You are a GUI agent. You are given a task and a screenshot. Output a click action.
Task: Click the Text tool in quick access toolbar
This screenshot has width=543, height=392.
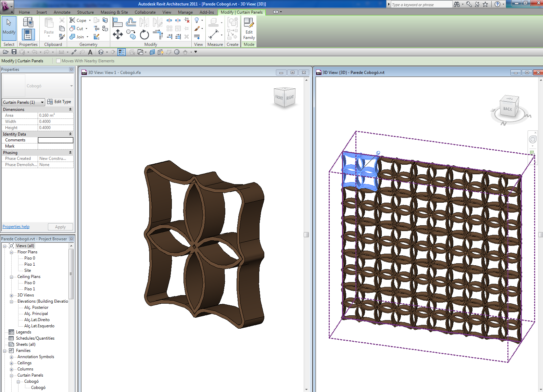click(90, 52)
